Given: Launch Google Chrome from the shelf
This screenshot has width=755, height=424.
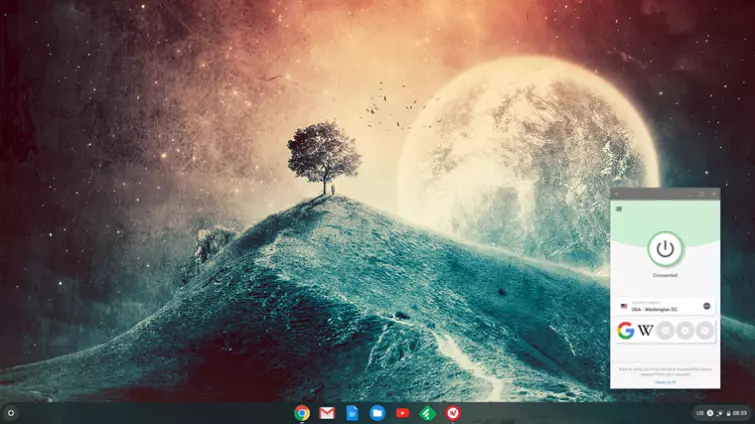Looking at the screenshot, I should tap(302, 413).
